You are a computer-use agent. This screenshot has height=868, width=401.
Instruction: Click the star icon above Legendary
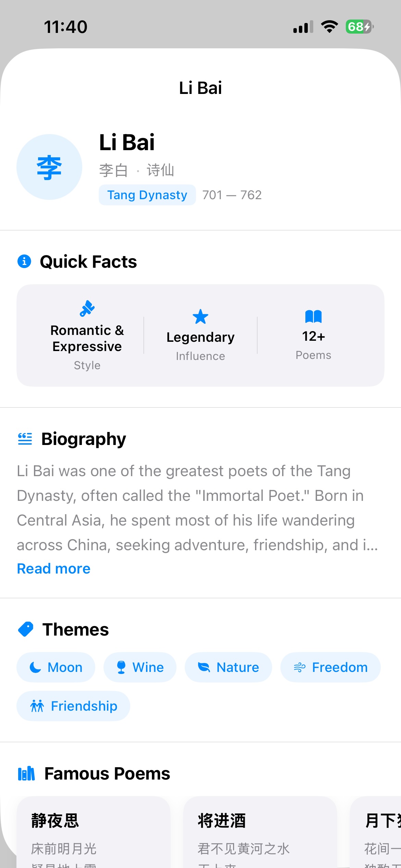pos(200,317)
